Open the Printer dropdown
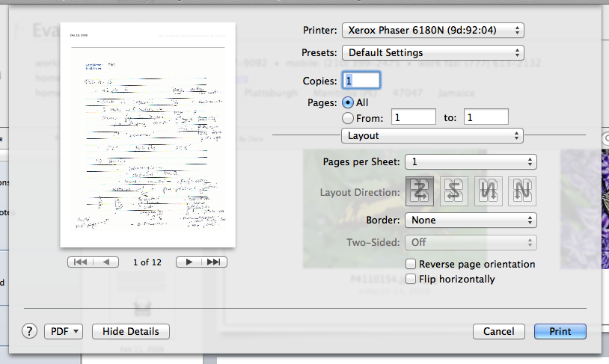609x364 pixels. coord(433,30)
